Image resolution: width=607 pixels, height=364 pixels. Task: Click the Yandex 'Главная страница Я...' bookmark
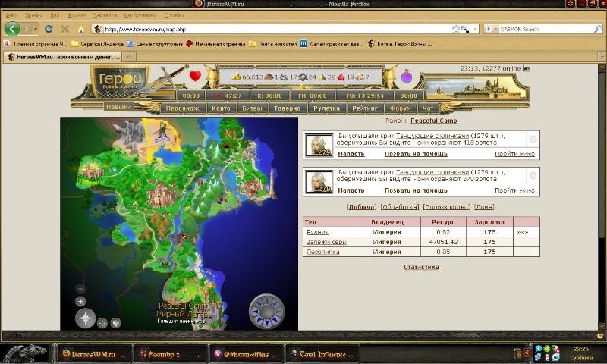point(35,44)
